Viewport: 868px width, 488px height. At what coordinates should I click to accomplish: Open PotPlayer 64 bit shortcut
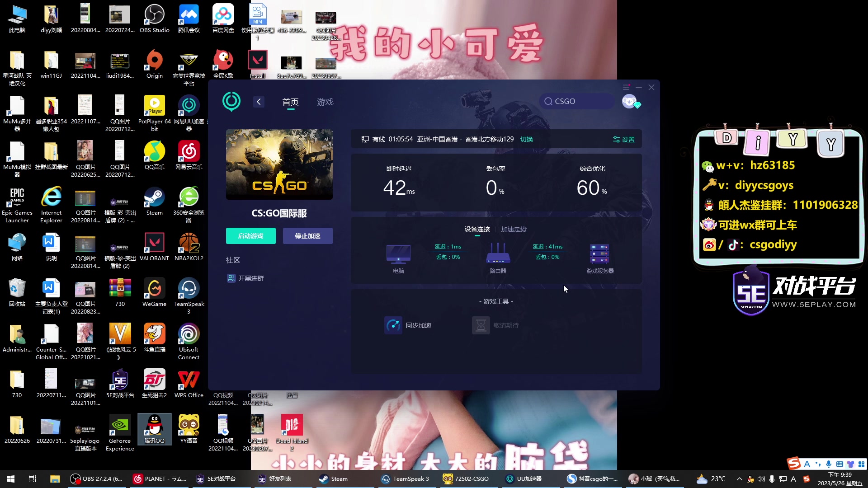coord(154,113)
